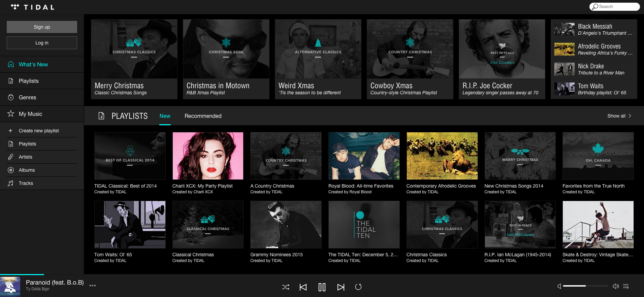
Task: Toggle shuffle playback mode
Action: point(285,287)
